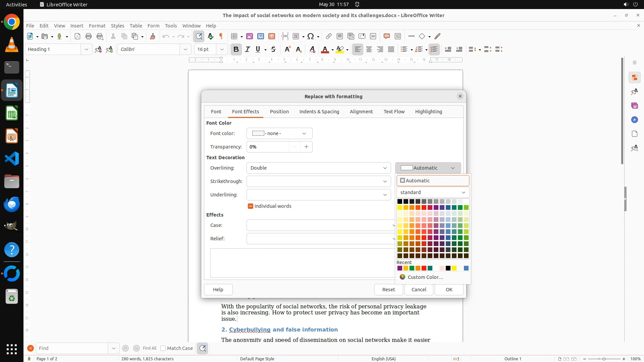Click the Strikethrough formatting icon
This screenshot has height=362, width=644.
[273, 49]
